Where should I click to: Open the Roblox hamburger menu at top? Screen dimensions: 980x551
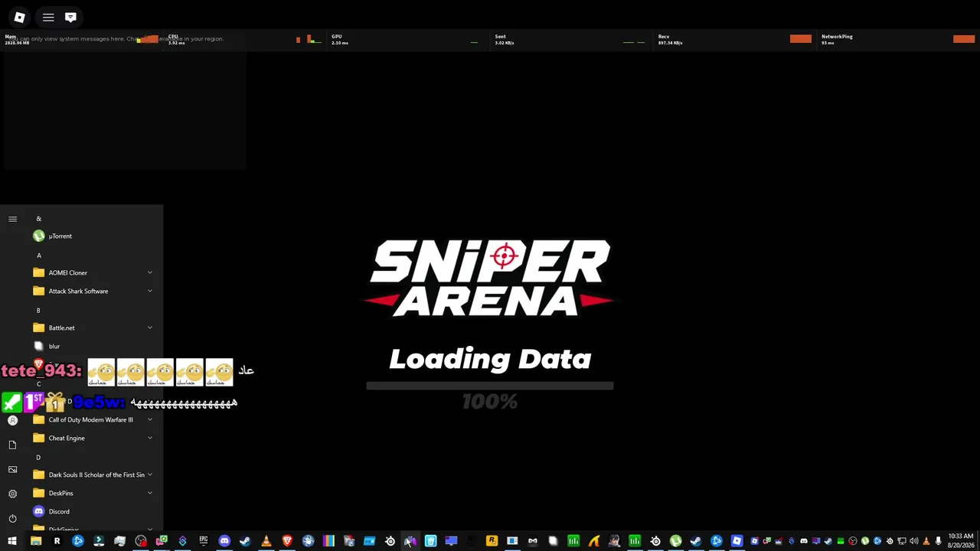pyautogui.click(x=48, y=17)
